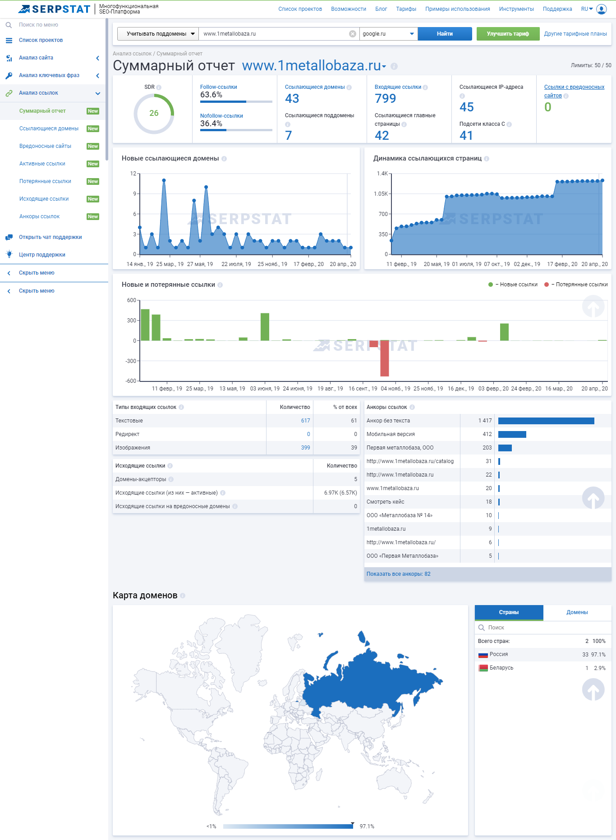Click the link analysis chain icon

[x=9, y=93]
